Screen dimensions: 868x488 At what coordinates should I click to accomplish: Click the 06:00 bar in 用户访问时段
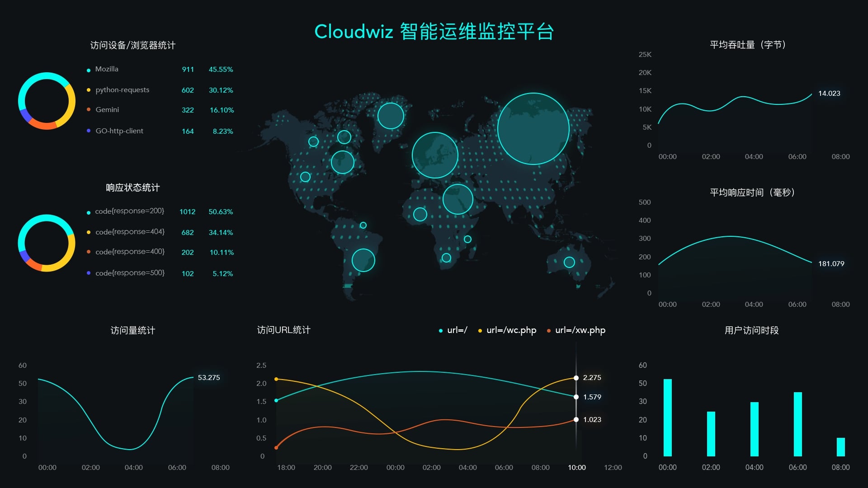coord(798,424)
